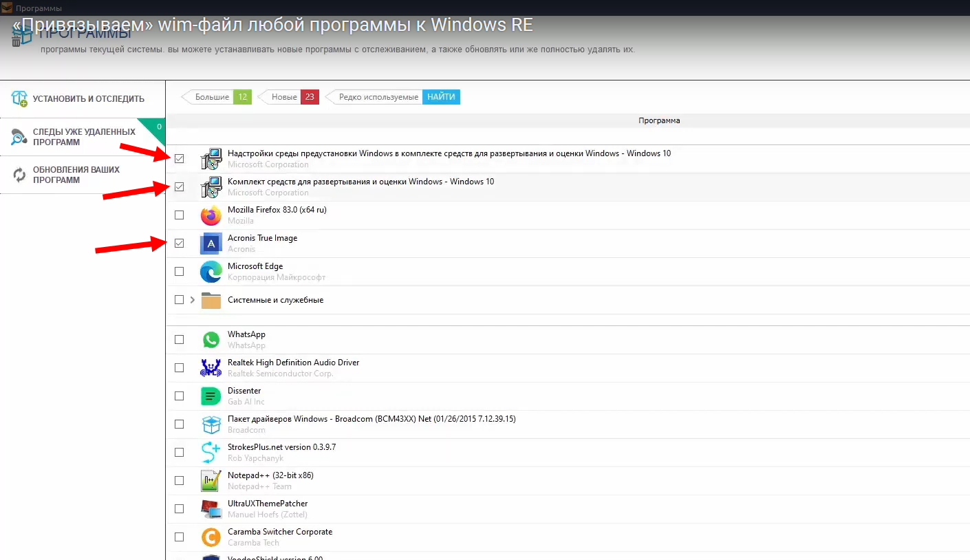The width and height of the screenshot is (970, 560).
Task: Click the Dissenter app icon
Action: (211, 396)
